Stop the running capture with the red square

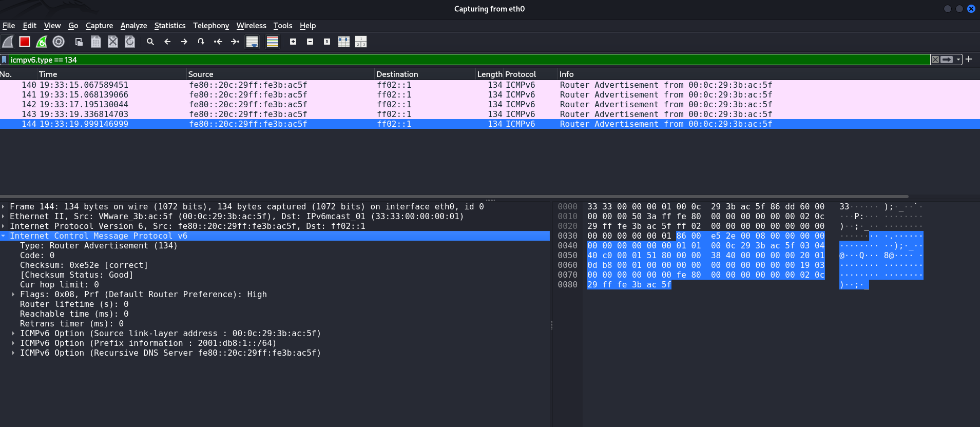click(x=25, y=42)
